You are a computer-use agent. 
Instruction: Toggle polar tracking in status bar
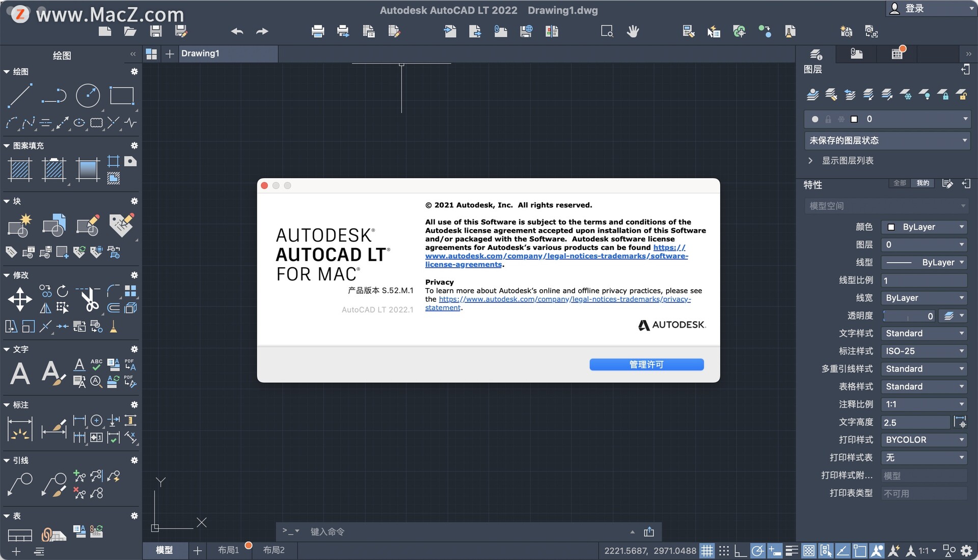pos(757,551)
